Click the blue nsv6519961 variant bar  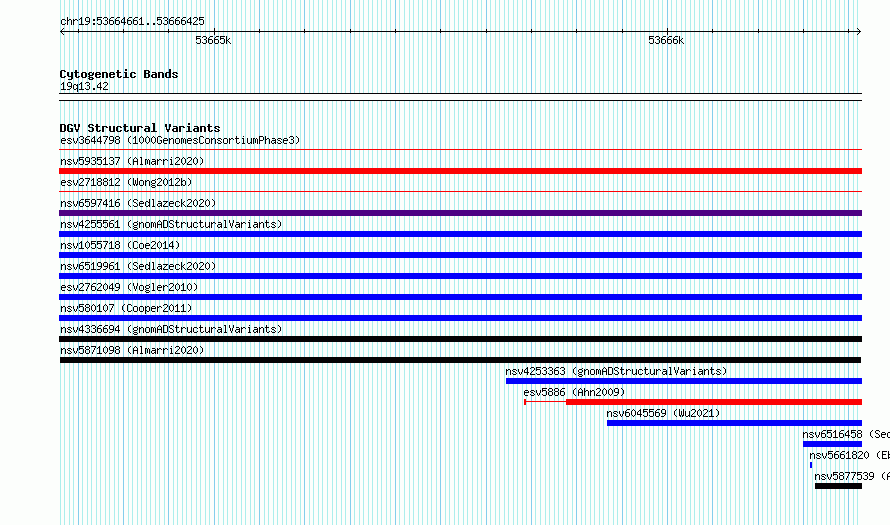(x=460, y=276)
